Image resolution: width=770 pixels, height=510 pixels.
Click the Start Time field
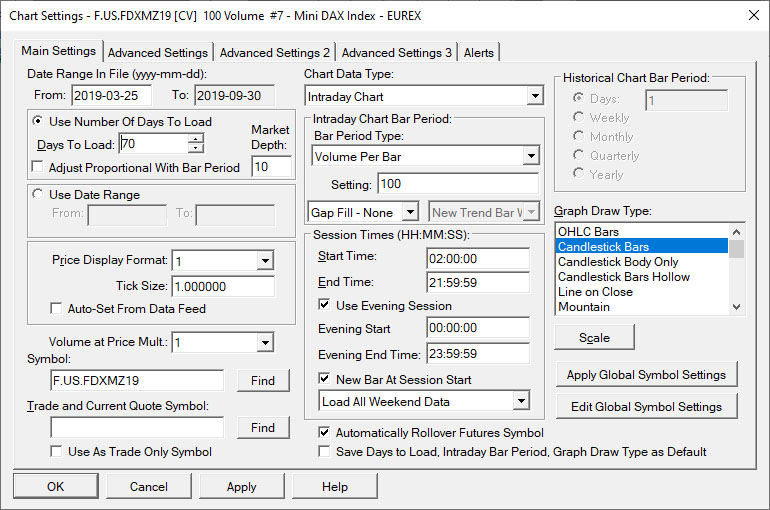(478, 258)
